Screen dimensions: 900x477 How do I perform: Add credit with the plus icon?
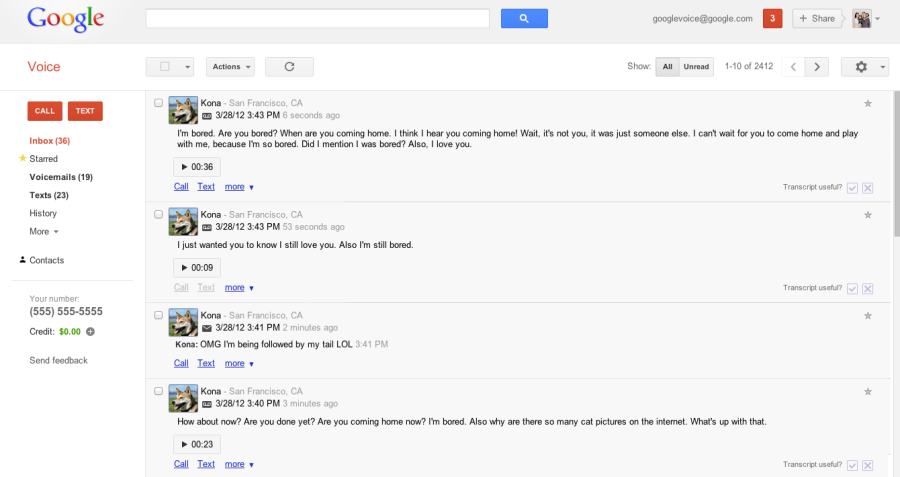tap(90, 331)
